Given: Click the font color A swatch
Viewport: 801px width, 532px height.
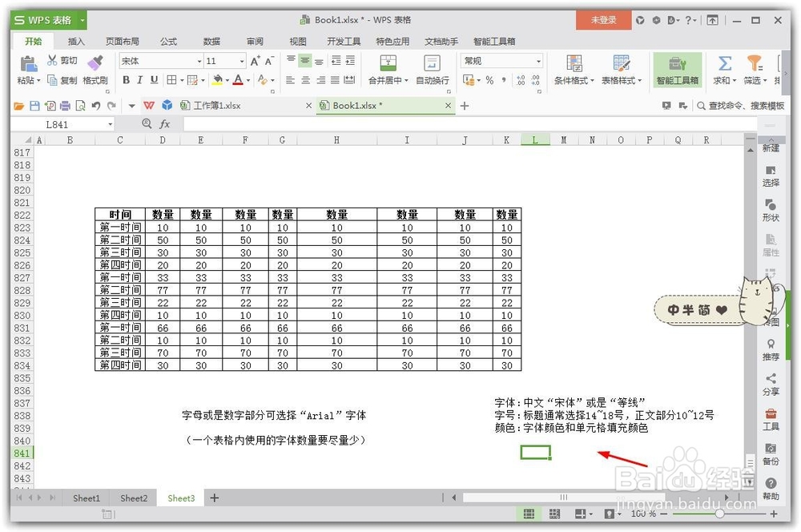Looking at the screenshot, I should click(238, 80).
